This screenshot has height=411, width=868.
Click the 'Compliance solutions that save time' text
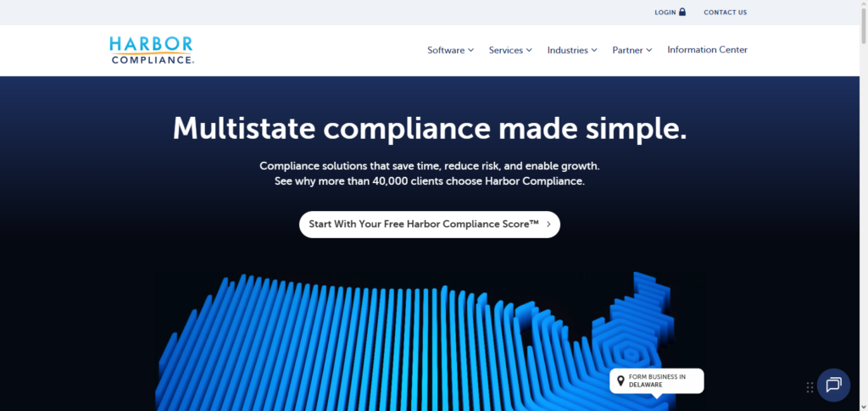pyautogui.click(x=430, y=166)
